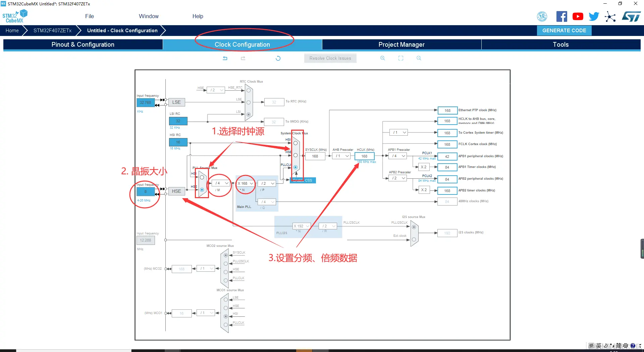This screenshot has width=644, height=352.
Task: Open the Cortex System timer divider dropdown
Action: click(399, 132)
